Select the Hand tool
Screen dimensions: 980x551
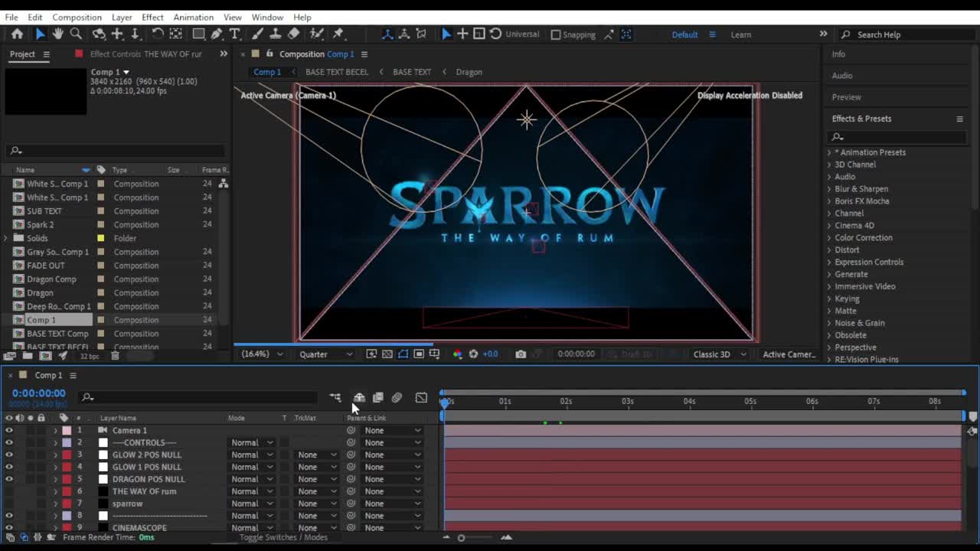(57, 34)
